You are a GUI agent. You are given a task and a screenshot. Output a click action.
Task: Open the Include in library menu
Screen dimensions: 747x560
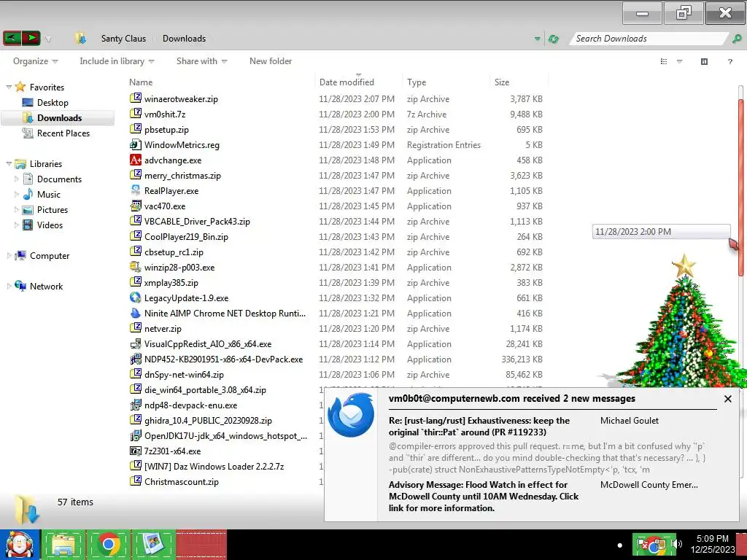tap(117, 61)
